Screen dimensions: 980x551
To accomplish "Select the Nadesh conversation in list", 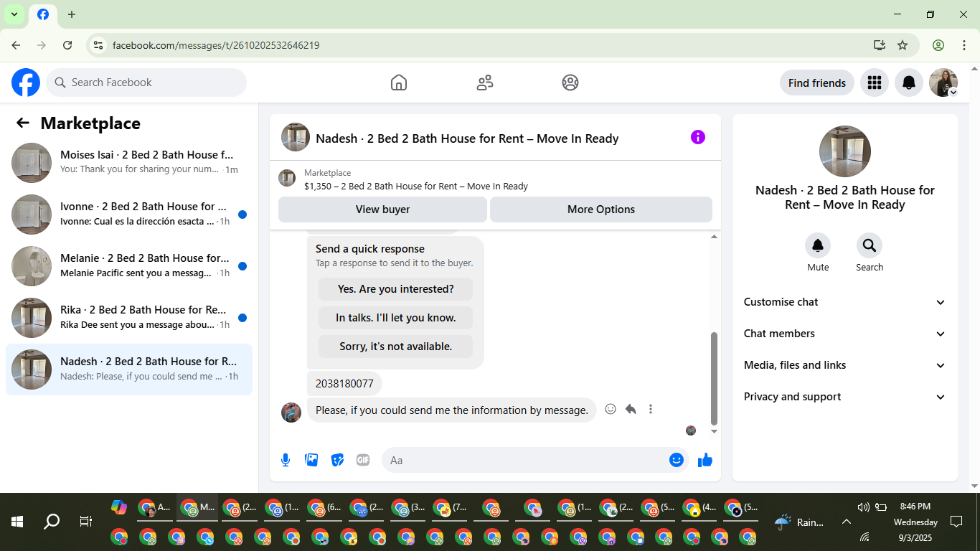I will tap(129, 369).
